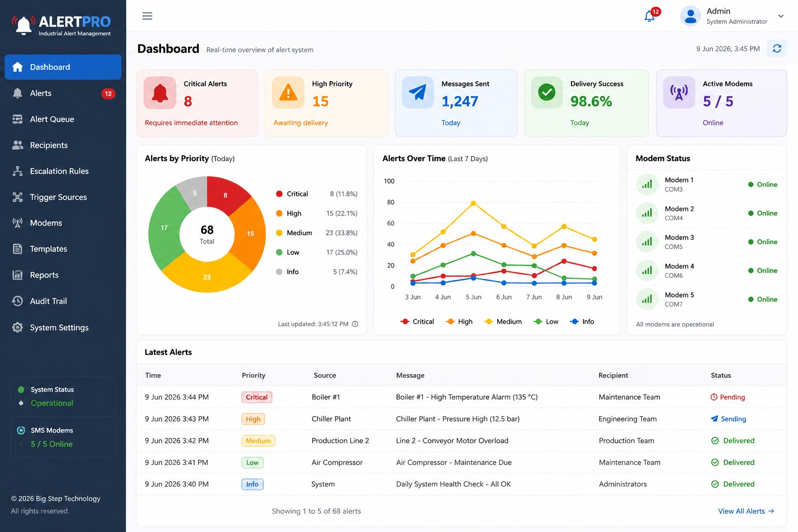This screenshot has height=532, width=798.
Task: Navigate to Escalation Rules
Action: (x=63, y=171)
